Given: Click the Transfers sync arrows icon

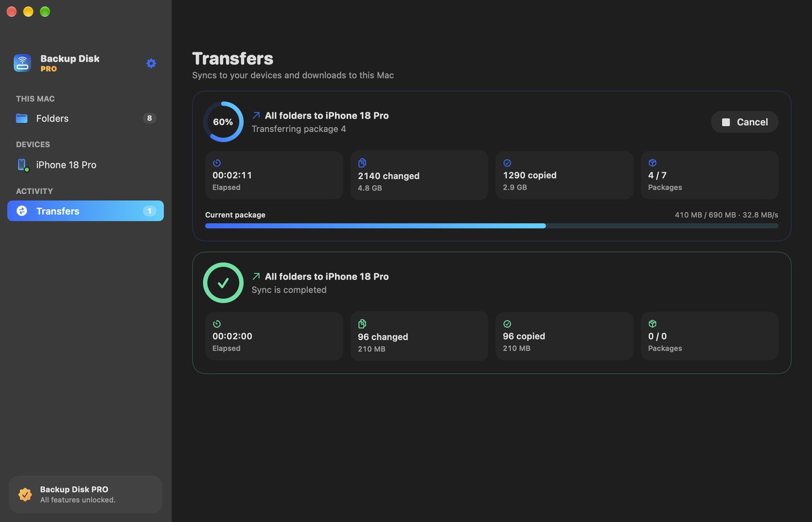Looking at the screenshot, I should [x=22, y=211].
